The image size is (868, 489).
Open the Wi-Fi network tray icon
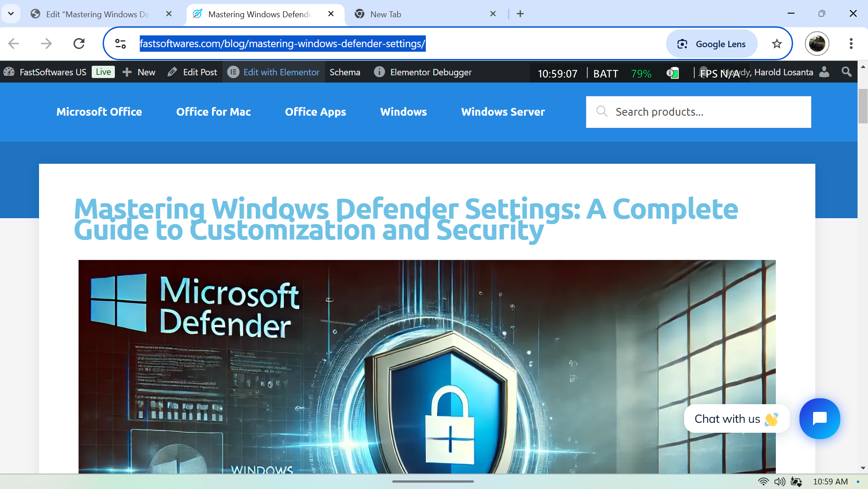tap(763, 482)
